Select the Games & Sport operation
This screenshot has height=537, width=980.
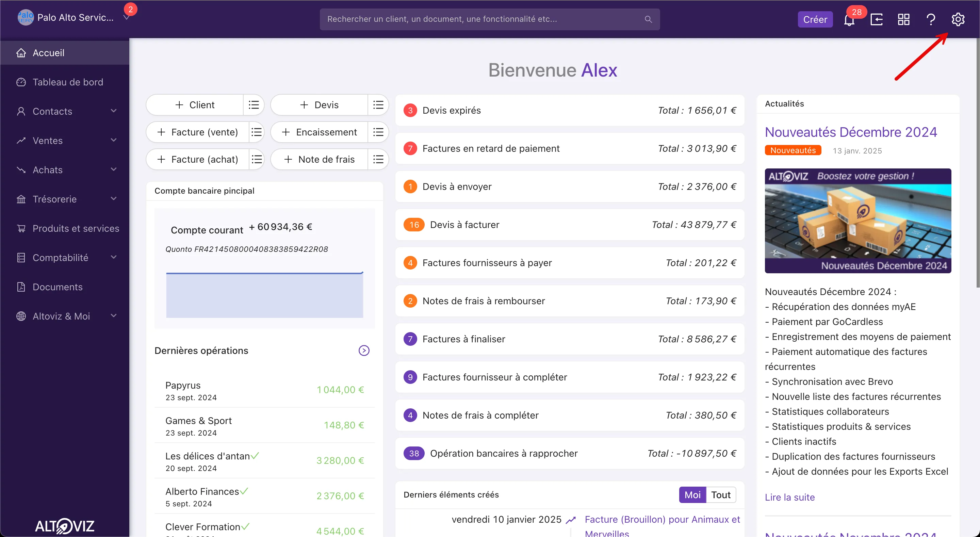264,425
